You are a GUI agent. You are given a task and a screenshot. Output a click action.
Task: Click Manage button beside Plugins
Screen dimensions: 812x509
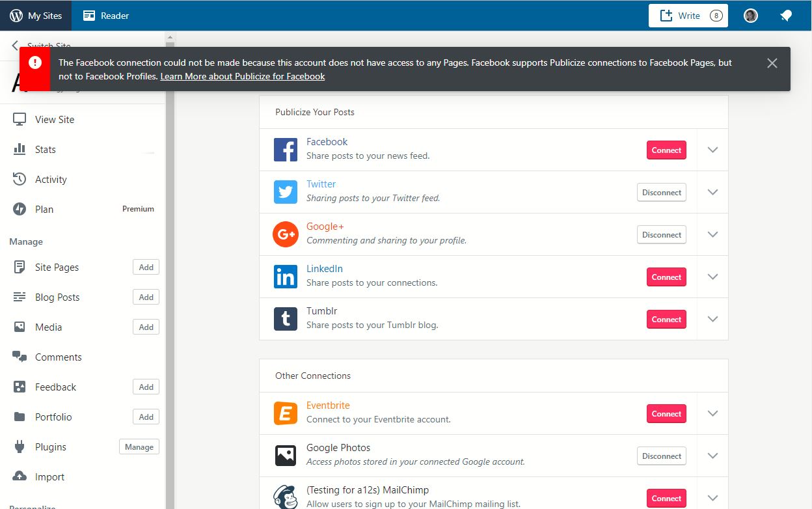coord(139,447)
